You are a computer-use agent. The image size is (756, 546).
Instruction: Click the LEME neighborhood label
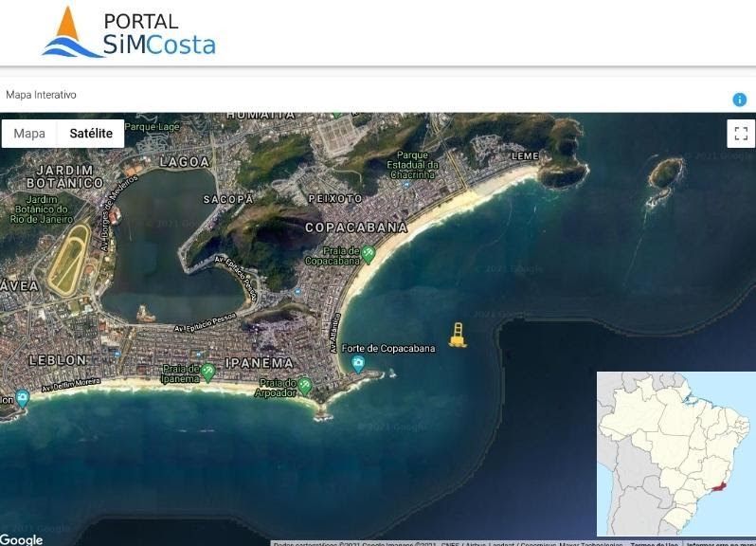525,155
